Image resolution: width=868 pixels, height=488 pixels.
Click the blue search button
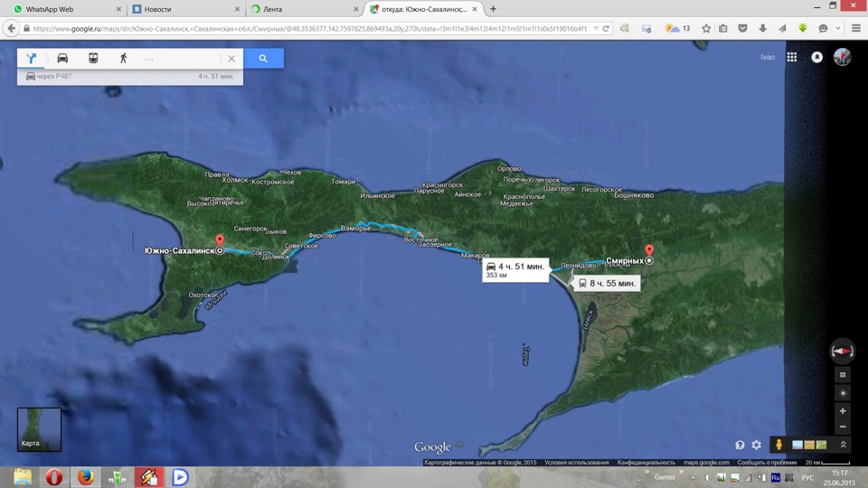click(x=263, y=58)
